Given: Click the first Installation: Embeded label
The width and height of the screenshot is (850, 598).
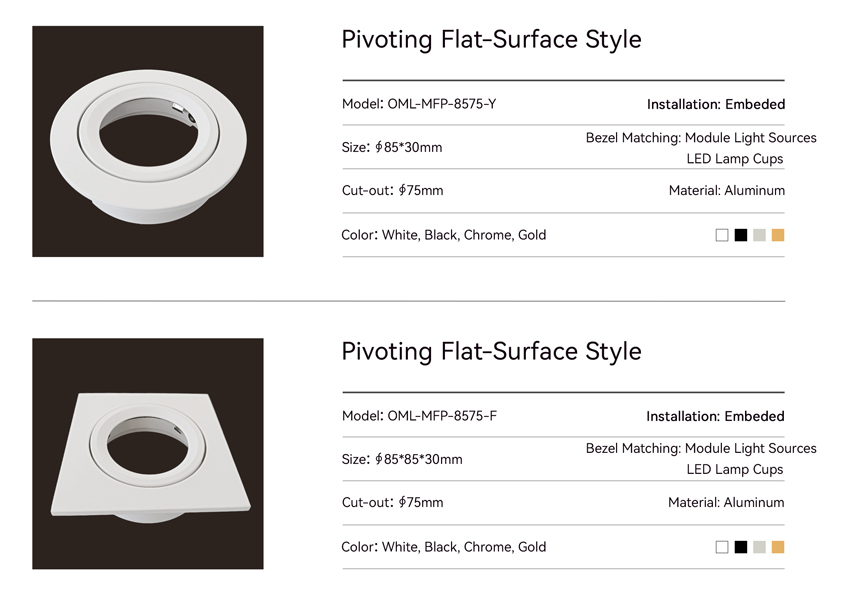Looking at the screenshot, I should (x=716, y=104).
